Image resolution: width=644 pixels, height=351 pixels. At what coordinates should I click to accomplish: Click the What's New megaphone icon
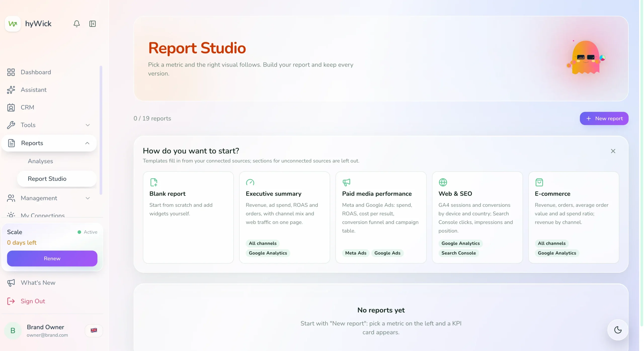11,283
